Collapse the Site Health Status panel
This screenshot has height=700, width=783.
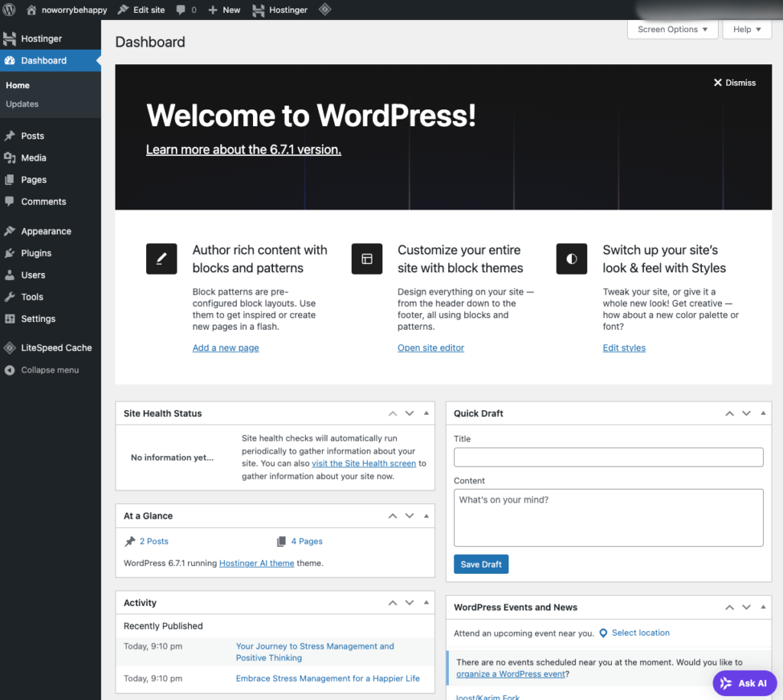pyautogui.click(x=427, y=413)
